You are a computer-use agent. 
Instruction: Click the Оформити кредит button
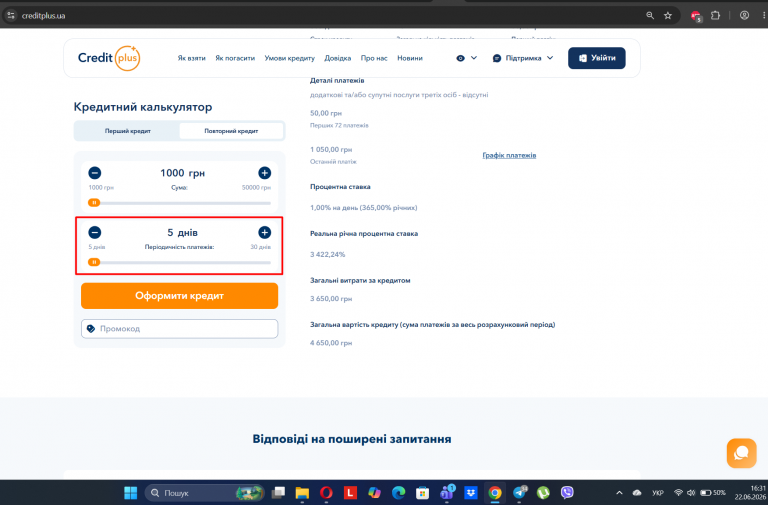pos(179,296)
